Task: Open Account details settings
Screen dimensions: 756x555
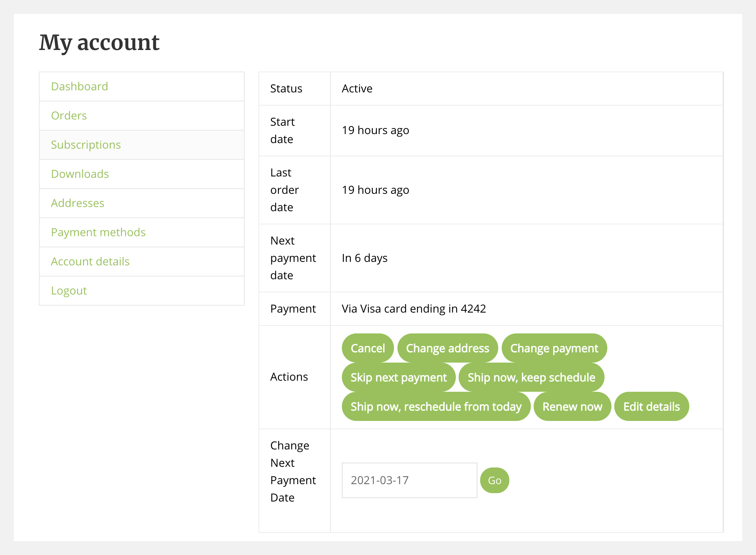Action: (x=90, y=262)
